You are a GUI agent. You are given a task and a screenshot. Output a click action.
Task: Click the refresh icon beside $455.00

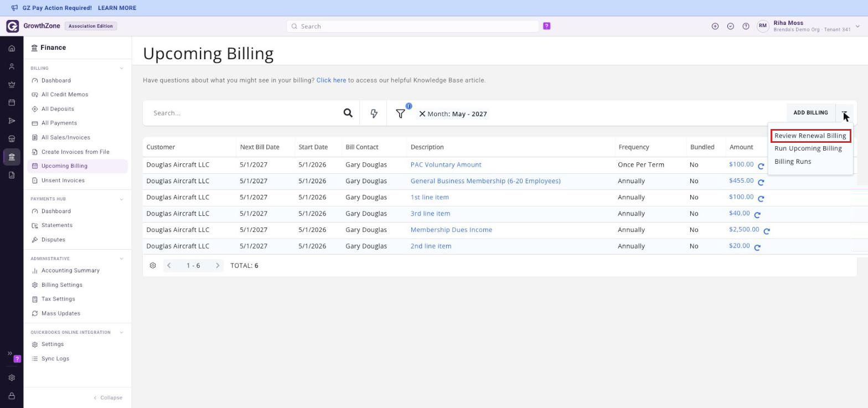pos(761,182)
